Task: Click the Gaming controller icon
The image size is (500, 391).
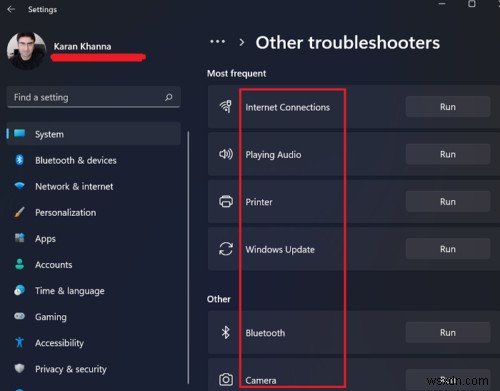Action: (20, 316)
